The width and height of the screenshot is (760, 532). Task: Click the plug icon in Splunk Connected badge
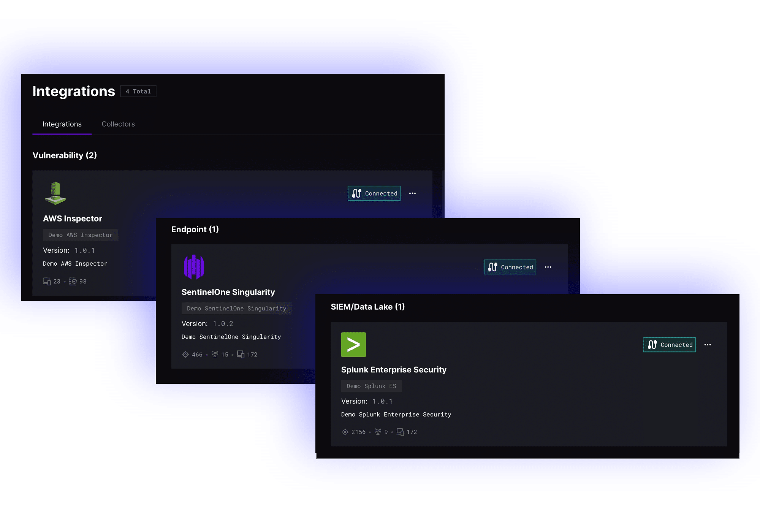pyautogui.click(x=652, y=345)
